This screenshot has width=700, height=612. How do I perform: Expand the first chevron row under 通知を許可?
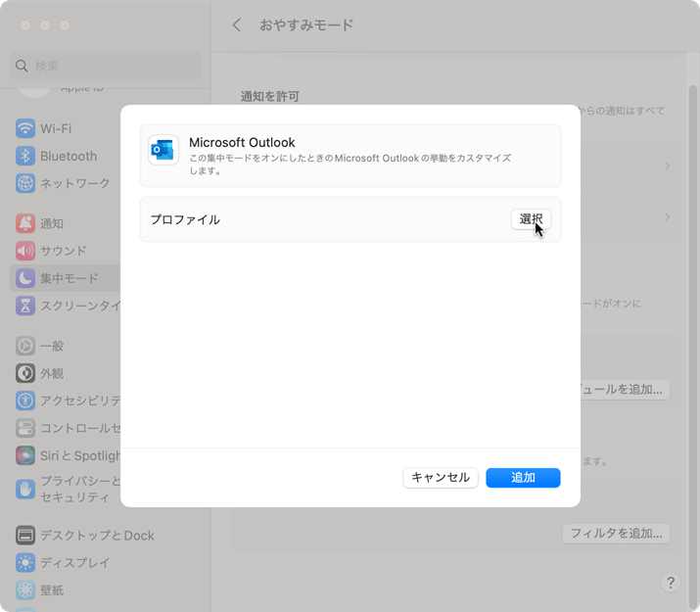(x=667, y=166)
